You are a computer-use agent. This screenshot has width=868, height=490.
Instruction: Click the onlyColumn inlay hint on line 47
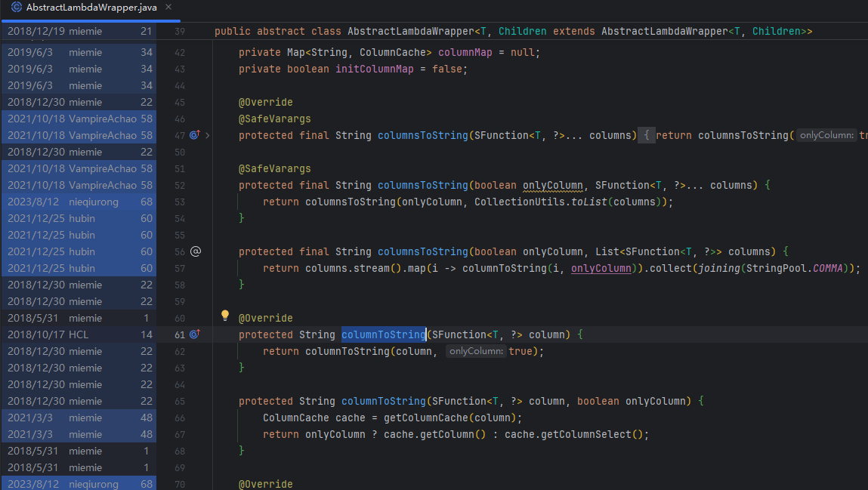[826, 135]
